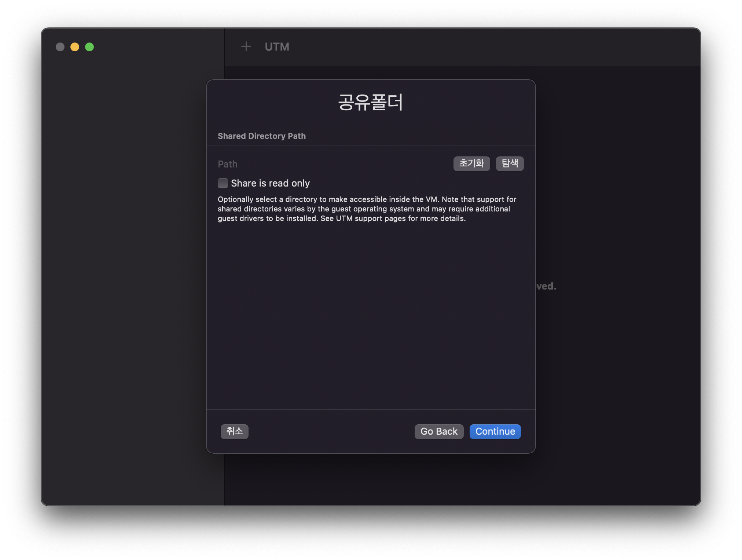Cancel the wizard using 취소
The image size is (742, 560).
[235, 431]
